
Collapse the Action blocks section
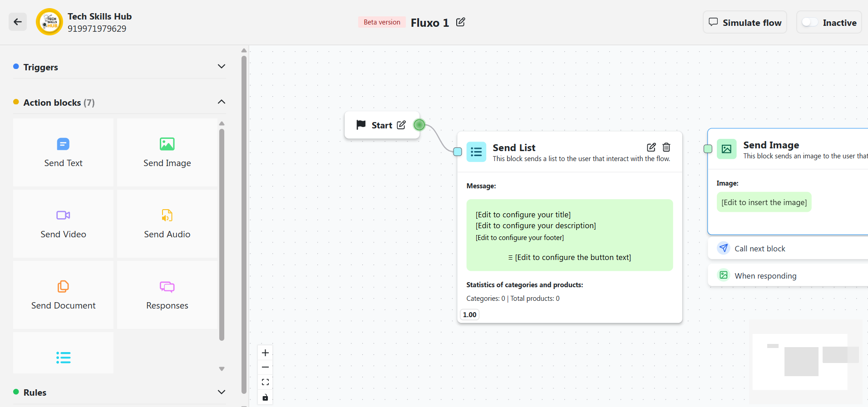(x=221, y=102)
